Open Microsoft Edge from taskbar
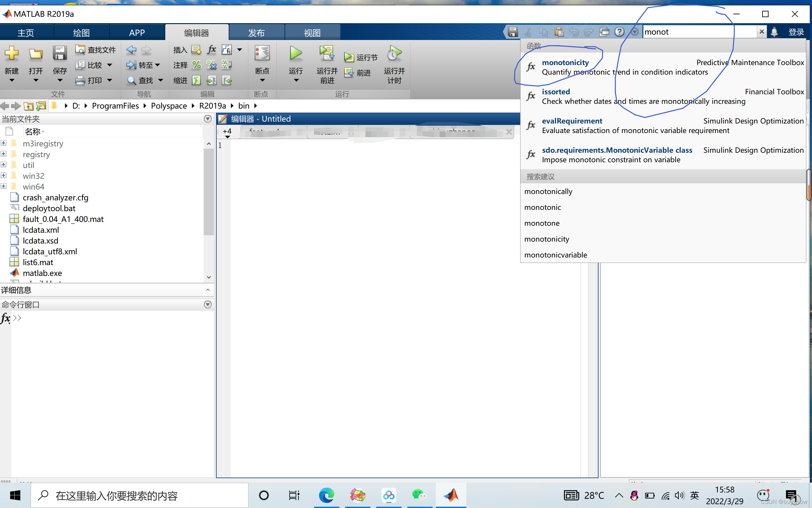This screenshot has width=812, height=508. (x=326, y=495)
